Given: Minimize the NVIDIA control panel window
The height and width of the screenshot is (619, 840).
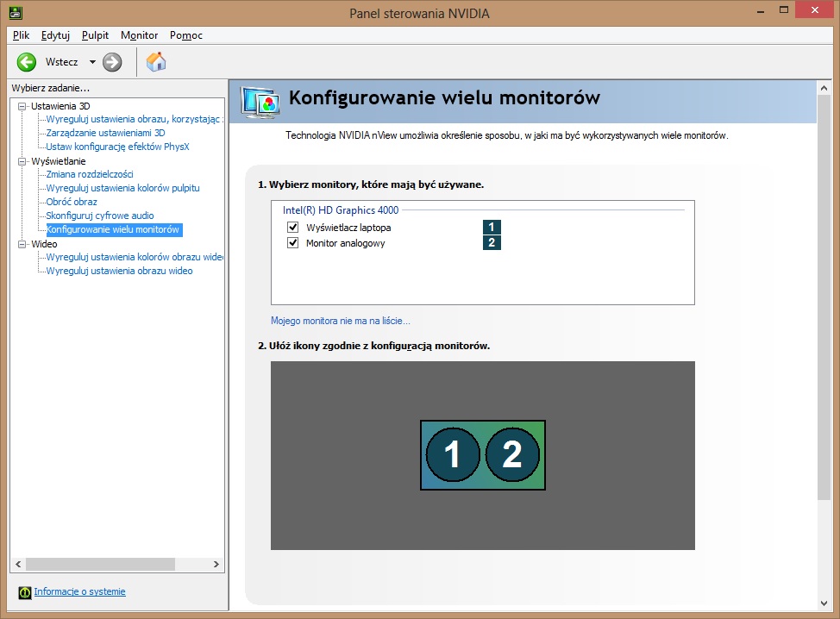Looking at the screenshot, I should click(x=760, y=10).
